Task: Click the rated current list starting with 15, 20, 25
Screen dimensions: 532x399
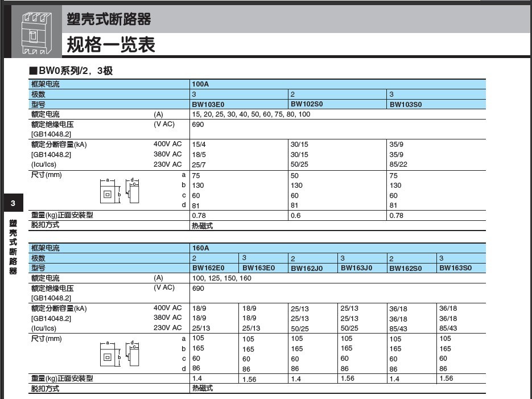Action: point(251,114)
